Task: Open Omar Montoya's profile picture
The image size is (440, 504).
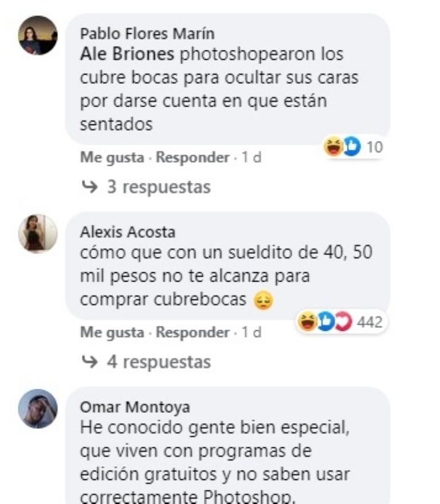Action: coord(38,409)
